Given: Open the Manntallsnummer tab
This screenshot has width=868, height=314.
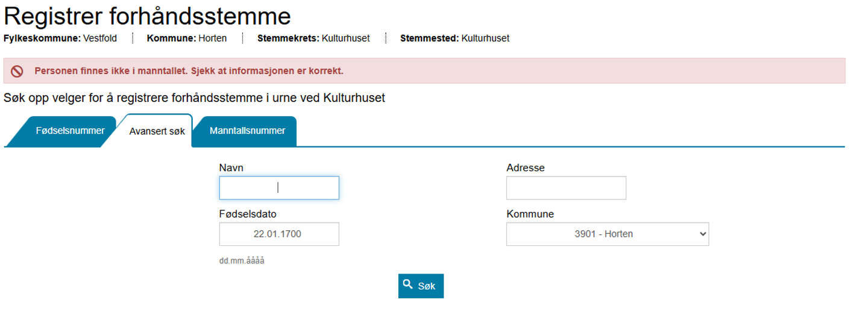Looking at the screenshot, I should (x=247, y=131).
